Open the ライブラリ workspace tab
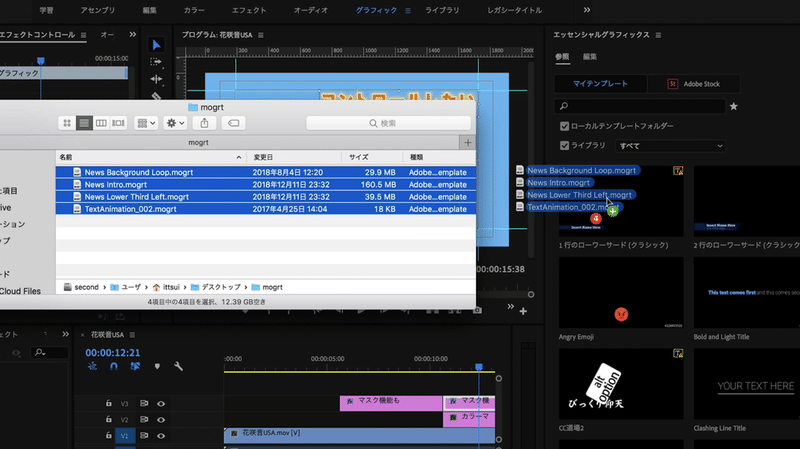800x449 pixels. [x=442, y=10]
